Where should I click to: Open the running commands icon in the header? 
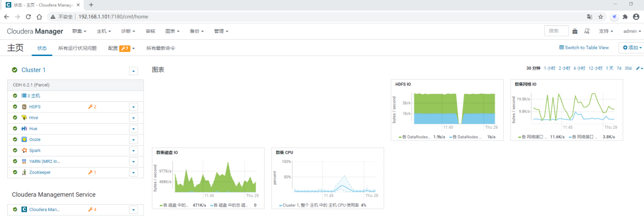click(587, 31)
